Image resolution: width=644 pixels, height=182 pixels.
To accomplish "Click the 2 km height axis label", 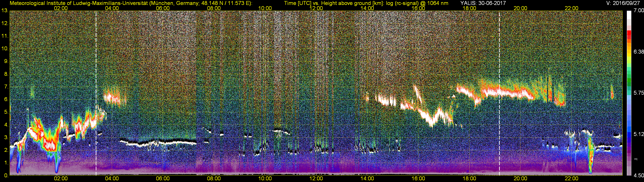I will [6, 150].
